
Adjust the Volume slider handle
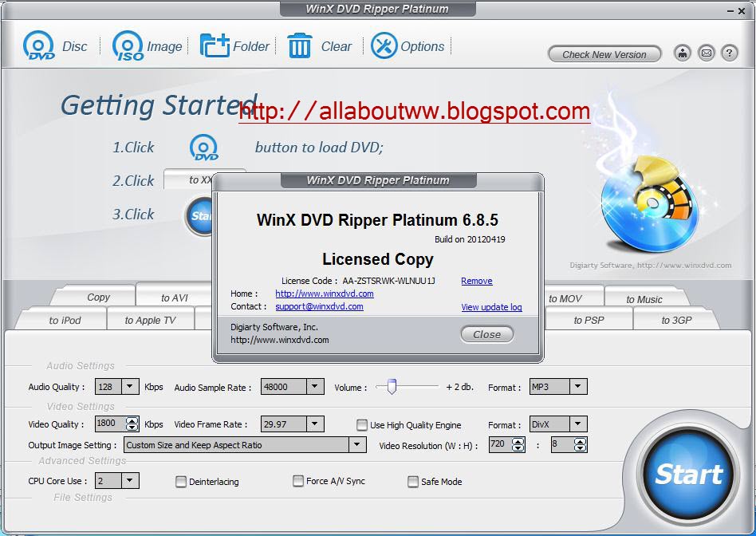(392, 386)
